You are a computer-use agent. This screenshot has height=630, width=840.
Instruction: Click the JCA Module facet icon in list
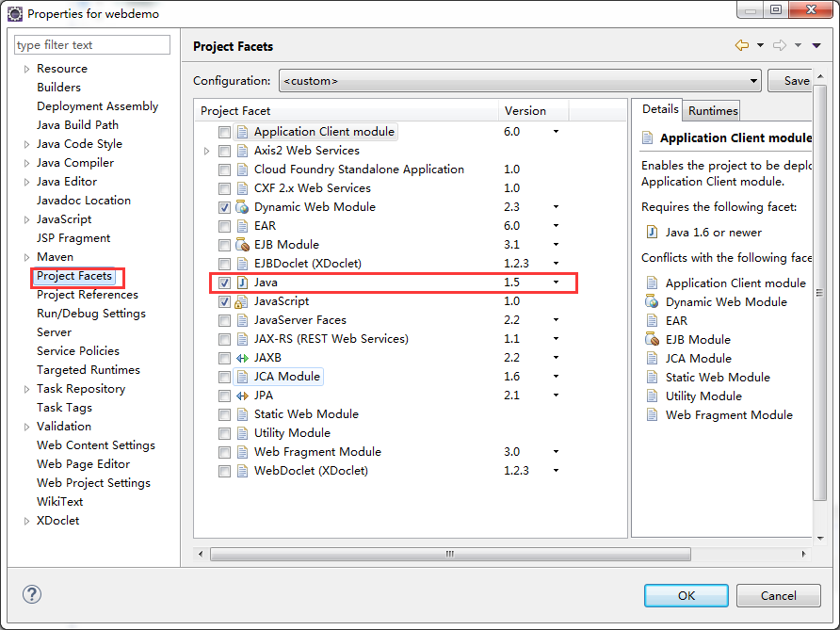point(242,377)
